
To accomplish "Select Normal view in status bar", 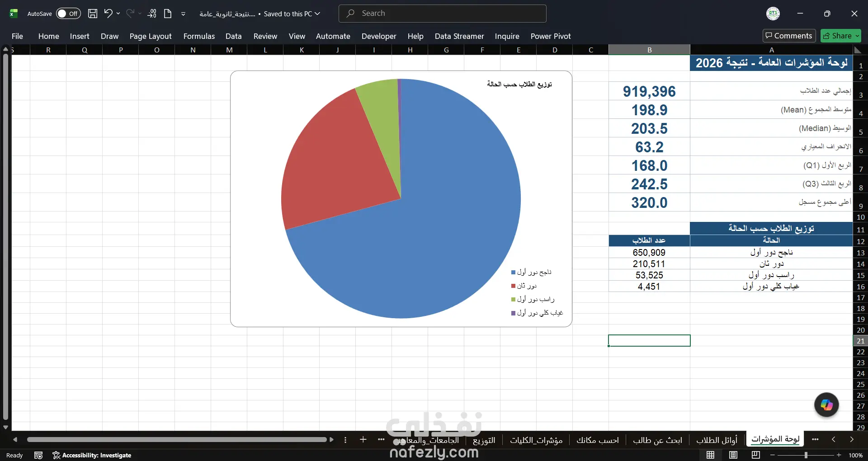I will (x=711, y=455).
